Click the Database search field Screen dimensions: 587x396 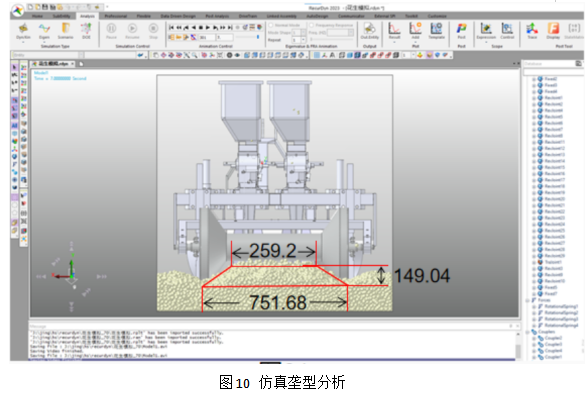pyautogui.click(x=553, y=71)
